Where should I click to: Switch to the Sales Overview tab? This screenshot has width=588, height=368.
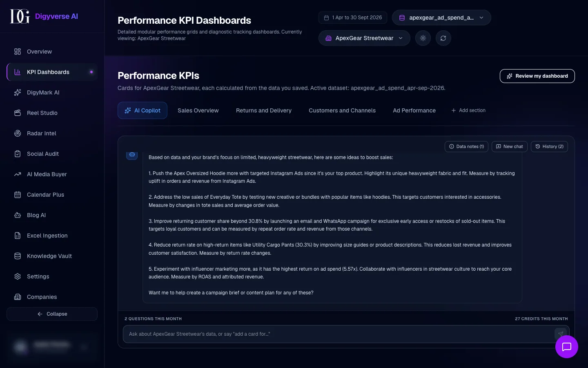pyautogui.click(x=198, y=110)
